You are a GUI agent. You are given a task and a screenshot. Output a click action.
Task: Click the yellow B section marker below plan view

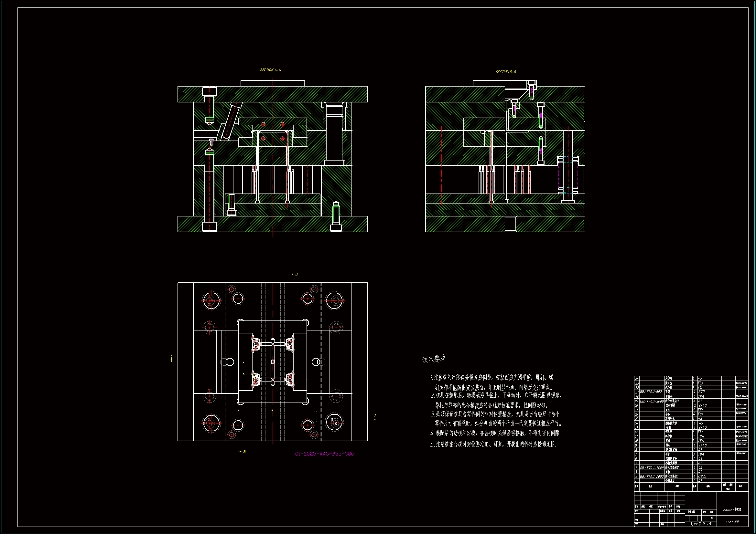(244, 452)
